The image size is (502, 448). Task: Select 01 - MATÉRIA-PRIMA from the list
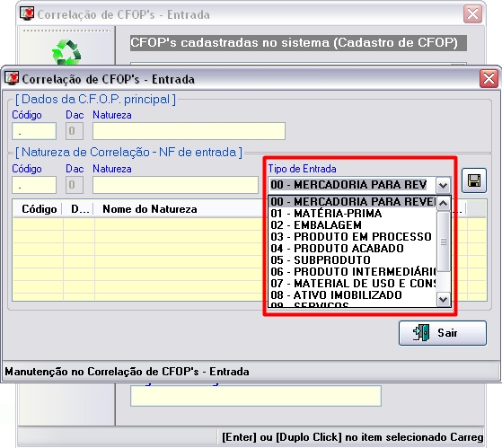[353, 214]
